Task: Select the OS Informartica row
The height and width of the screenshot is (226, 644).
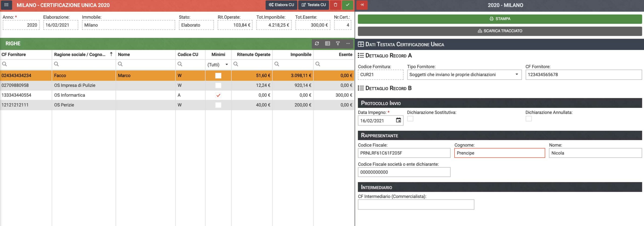Action: point(177,95)
